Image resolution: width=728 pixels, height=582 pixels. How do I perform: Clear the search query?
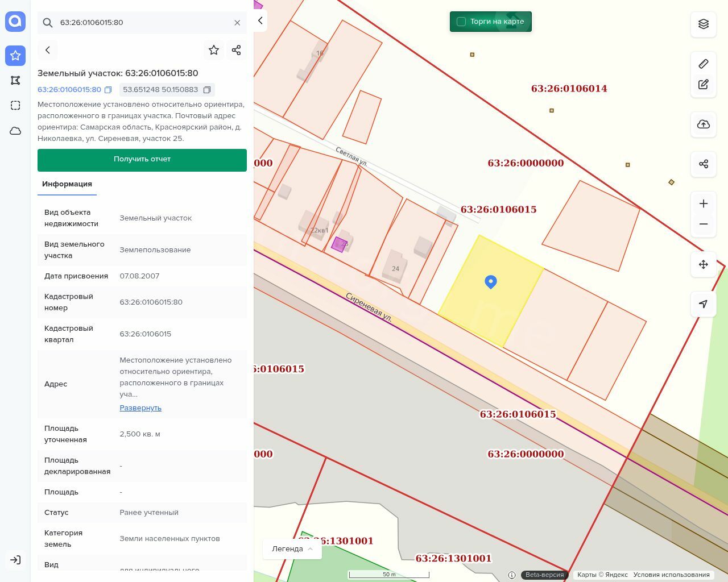[237, 23]
